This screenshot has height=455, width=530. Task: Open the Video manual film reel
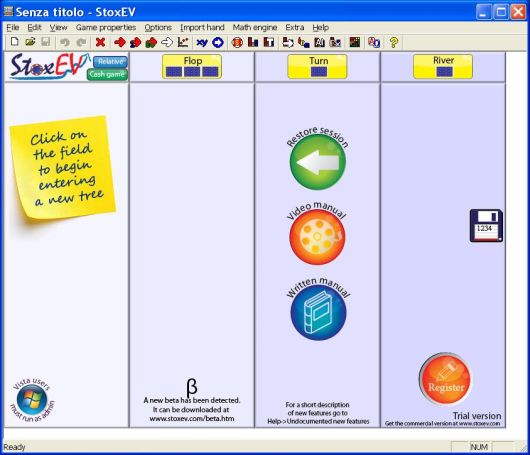317,237
